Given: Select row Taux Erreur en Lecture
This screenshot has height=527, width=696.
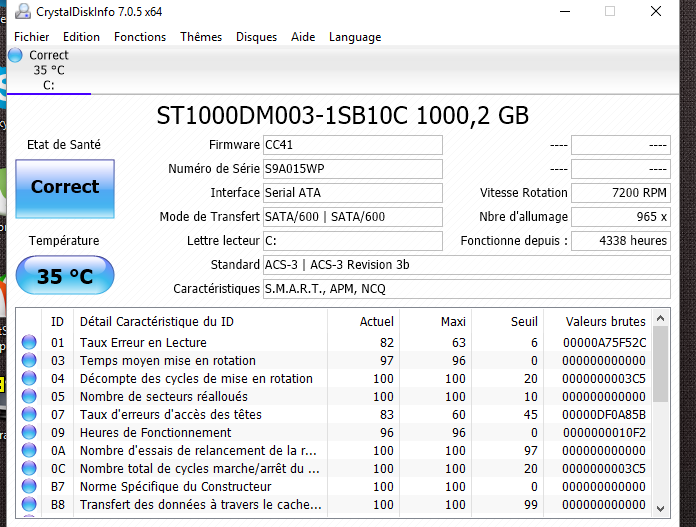Looking at the screenshot, I should point(335,342).
